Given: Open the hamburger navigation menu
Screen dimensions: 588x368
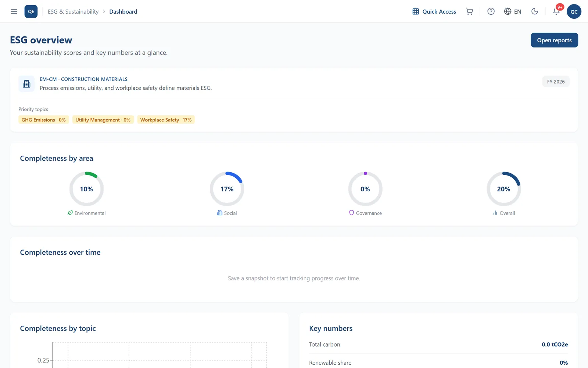Looking at the screenshot, I should pyautogui.click(x=14, y=11).
